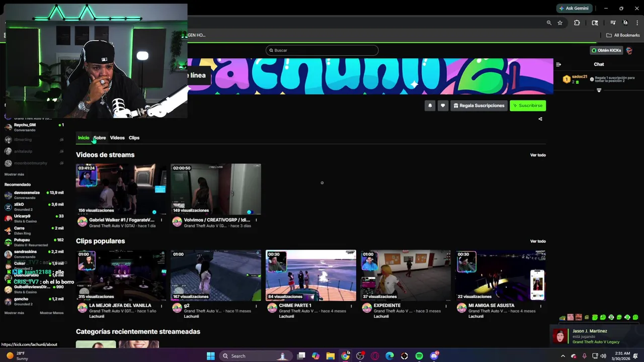Click Ask Gemini button
644x362 pixels.
pyautogui.click(x=574, y=8)
